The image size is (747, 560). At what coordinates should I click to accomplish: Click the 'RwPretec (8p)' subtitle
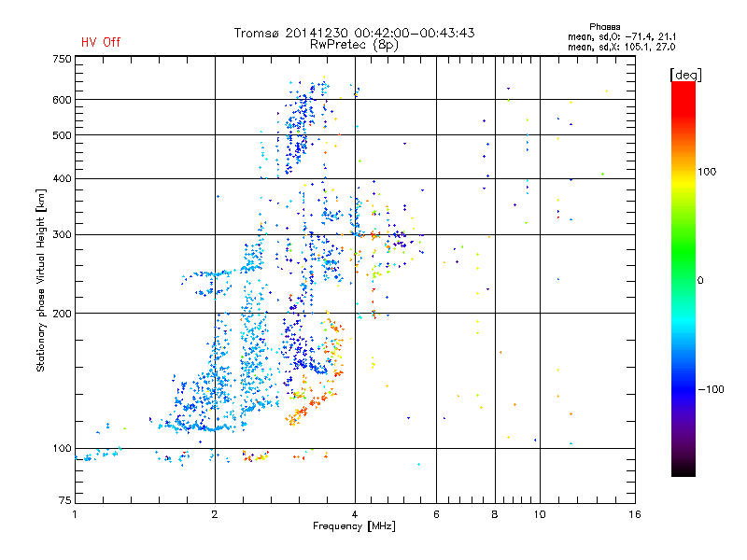pos(354,45)
